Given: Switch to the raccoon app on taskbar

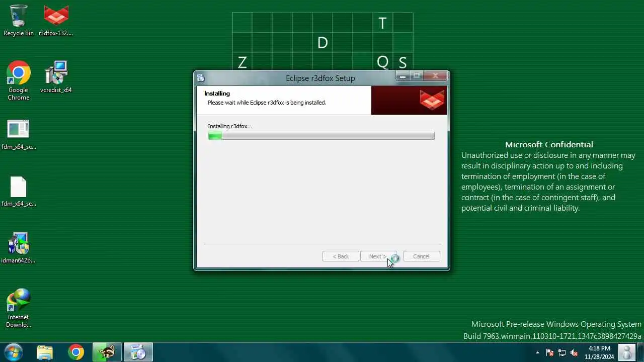Looking at the screenshot, I should pyautogui.click(x=107, y=352).
